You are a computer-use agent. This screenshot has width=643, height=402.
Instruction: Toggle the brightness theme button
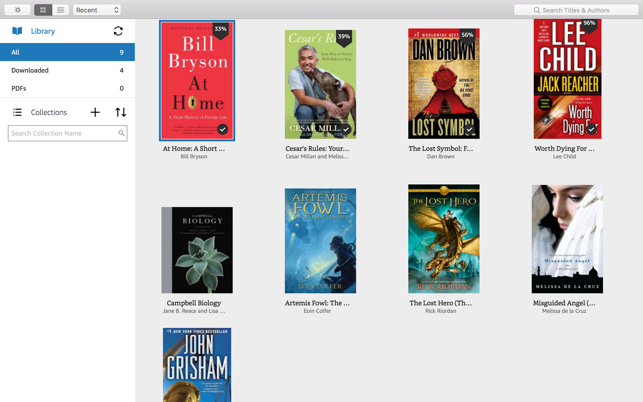[x=17, y=10]
